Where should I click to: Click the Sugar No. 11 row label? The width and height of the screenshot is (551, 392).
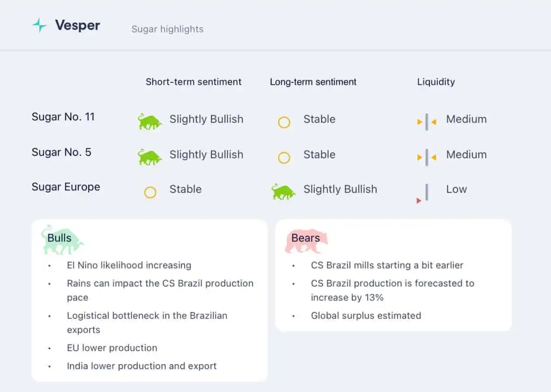pyautogui.click(x=63, y=117)
